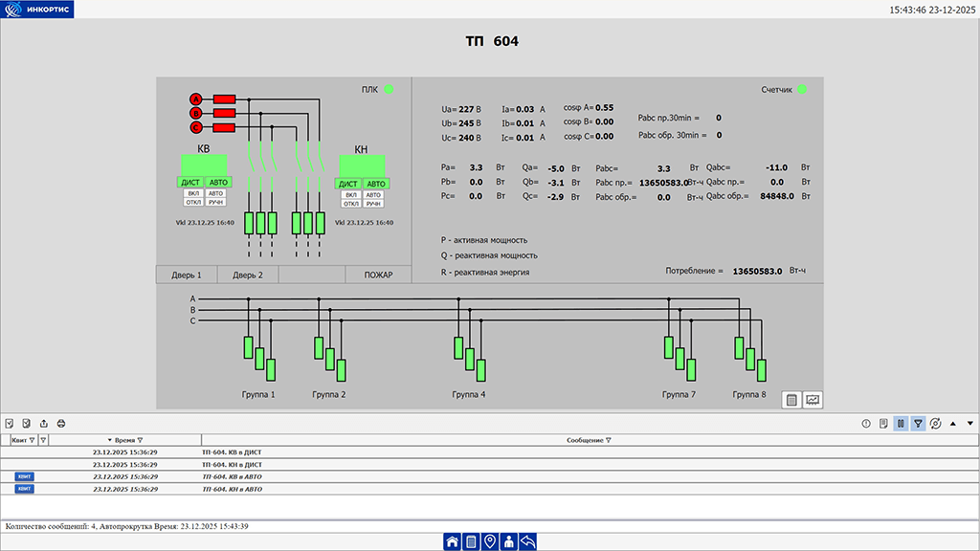Click the back arrow navigation icon
This screenshot has width=980, height=551.
[x=528, y=542]
